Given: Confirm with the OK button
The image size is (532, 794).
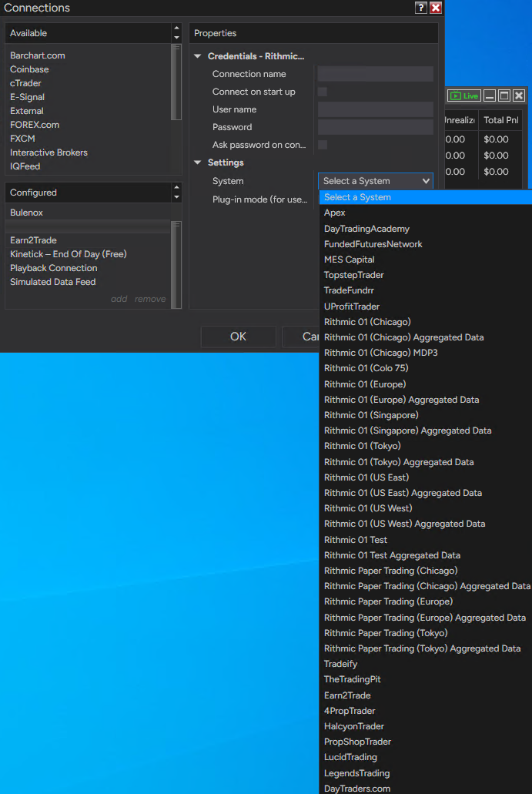Looking at the screenshot, I should (x=239, y=337).
